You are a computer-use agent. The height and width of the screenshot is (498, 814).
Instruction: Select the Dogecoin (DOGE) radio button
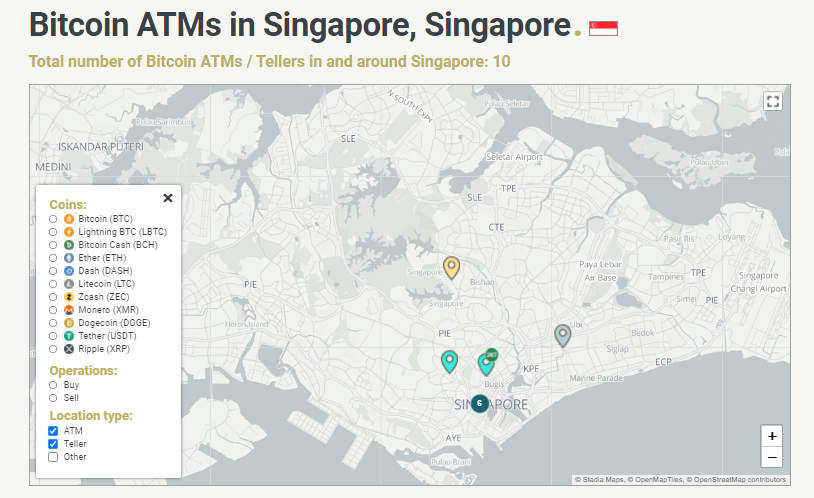point(53,323)
